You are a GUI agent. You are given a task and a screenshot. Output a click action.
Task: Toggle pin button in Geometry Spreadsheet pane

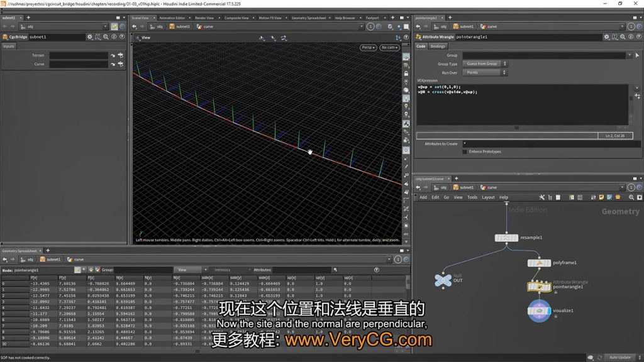[398, 260]
